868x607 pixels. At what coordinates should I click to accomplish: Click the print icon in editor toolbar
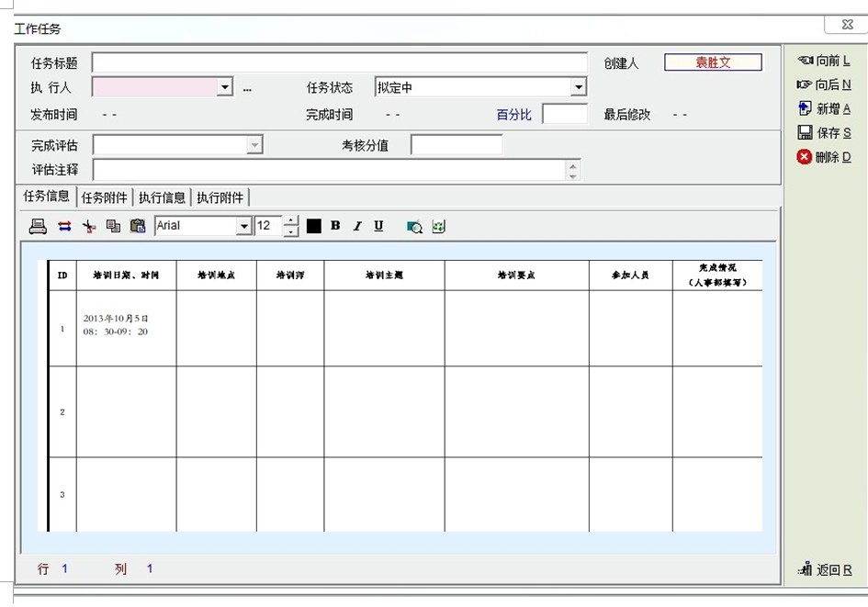tap(39, 226)
